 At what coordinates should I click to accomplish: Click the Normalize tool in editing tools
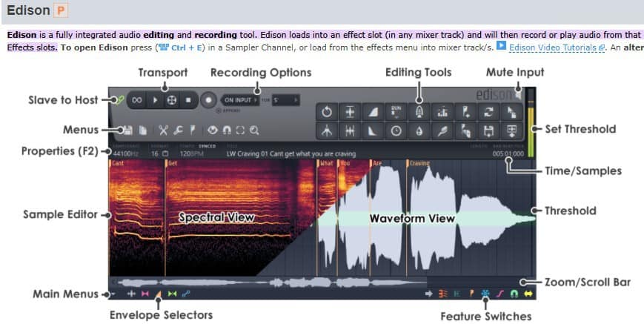350,111
